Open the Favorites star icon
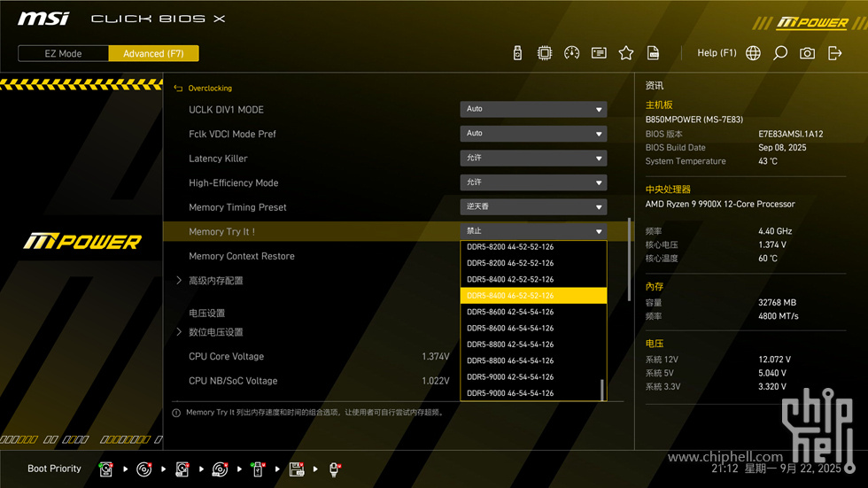This screenshot has width=868, height=488. 625,53
